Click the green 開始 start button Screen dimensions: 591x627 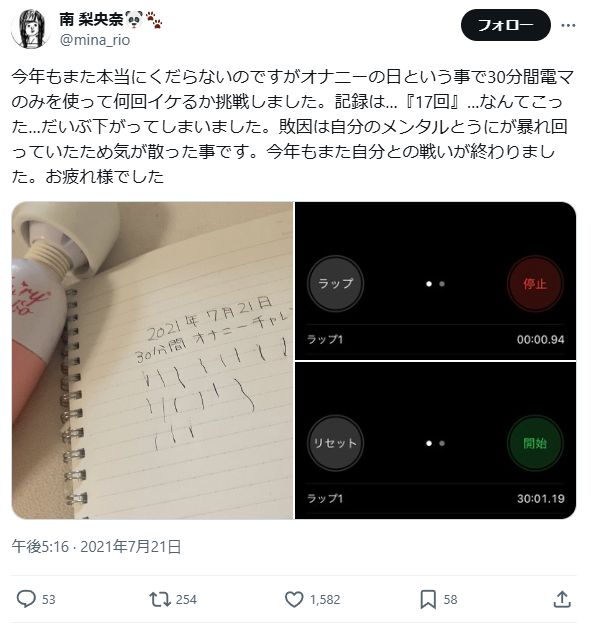[x=535, y=443]
